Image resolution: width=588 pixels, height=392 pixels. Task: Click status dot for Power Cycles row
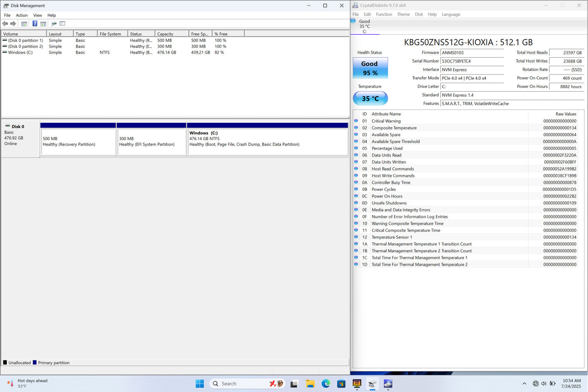tap(356, 189)
